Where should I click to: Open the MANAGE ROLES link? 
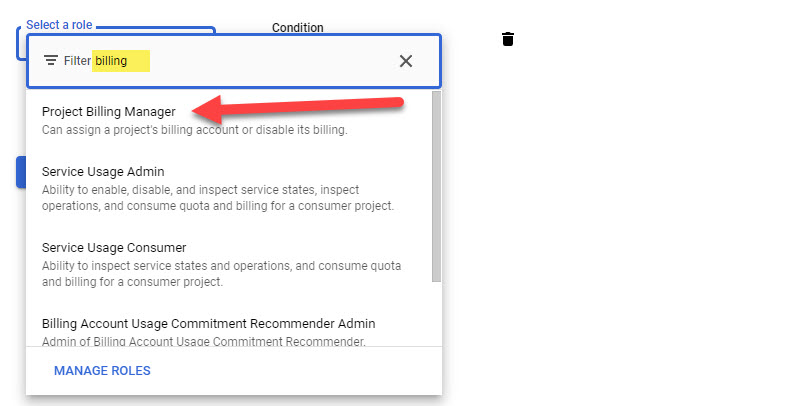(x=102, y=371)
